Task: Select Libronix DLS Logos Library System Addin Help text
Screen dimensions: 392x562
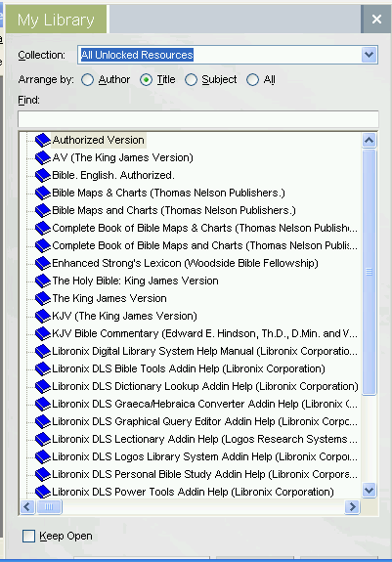Action: click(x=205, y=456)
